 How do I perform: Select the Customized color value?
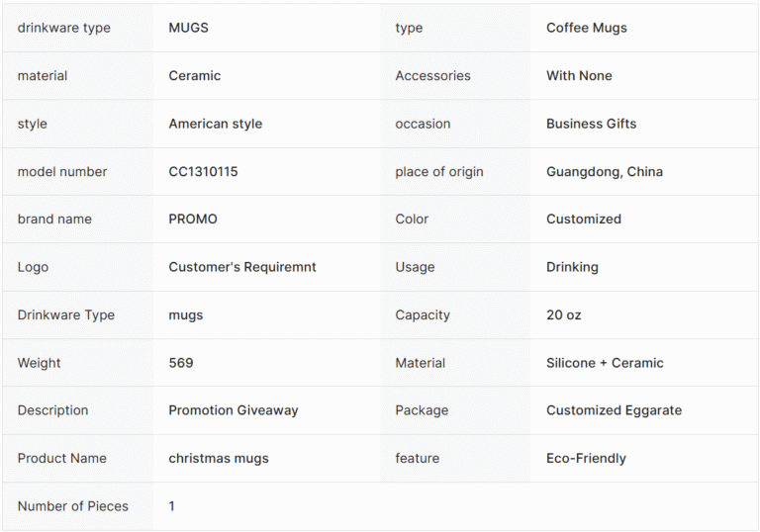click(x=583, y=219)
